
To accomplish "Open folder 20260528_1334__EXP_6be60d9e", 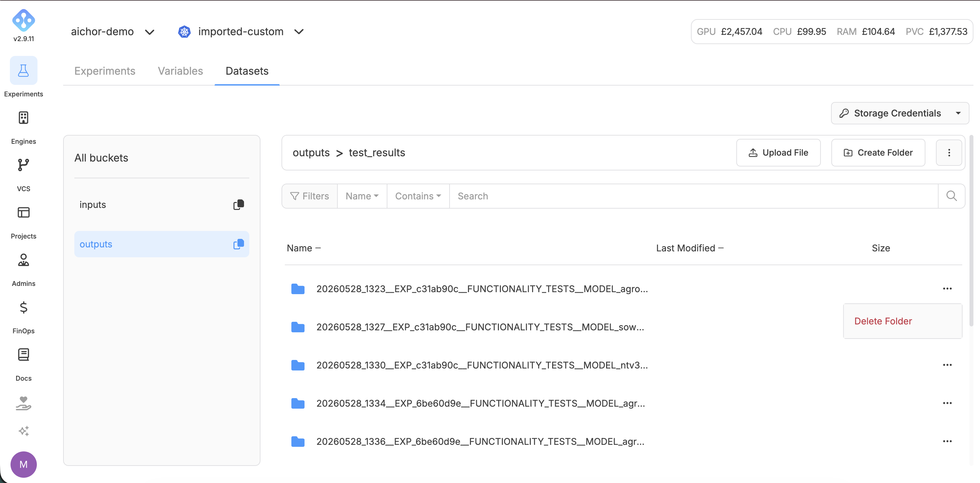I will click(480, 403).
